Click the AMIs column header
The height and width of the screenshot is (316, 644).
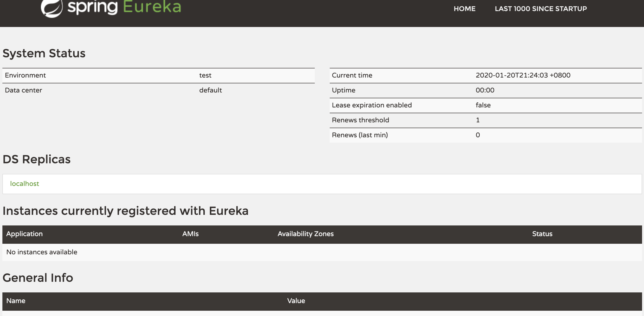190,234
